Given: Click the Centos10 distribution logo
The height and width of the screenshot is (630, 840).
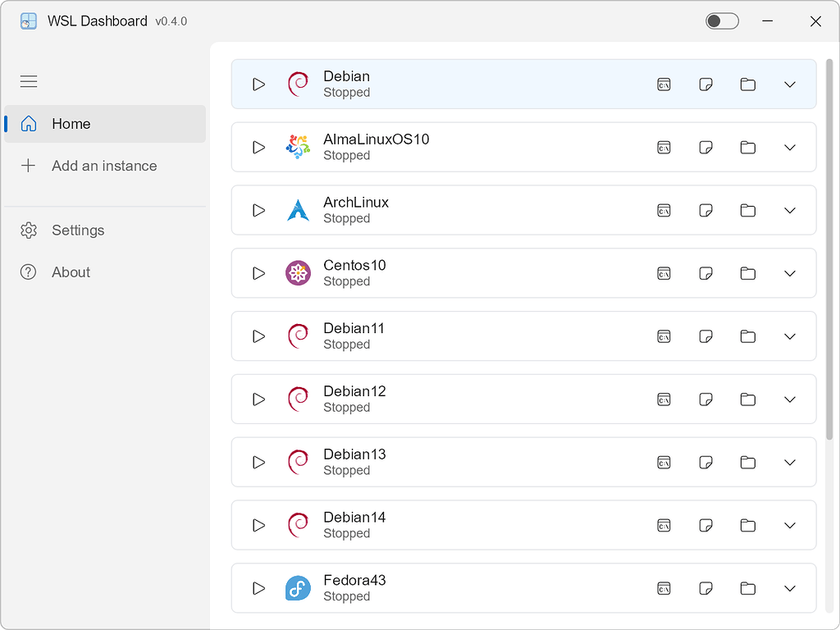Looking at the screenshot, I should [298, 273].
